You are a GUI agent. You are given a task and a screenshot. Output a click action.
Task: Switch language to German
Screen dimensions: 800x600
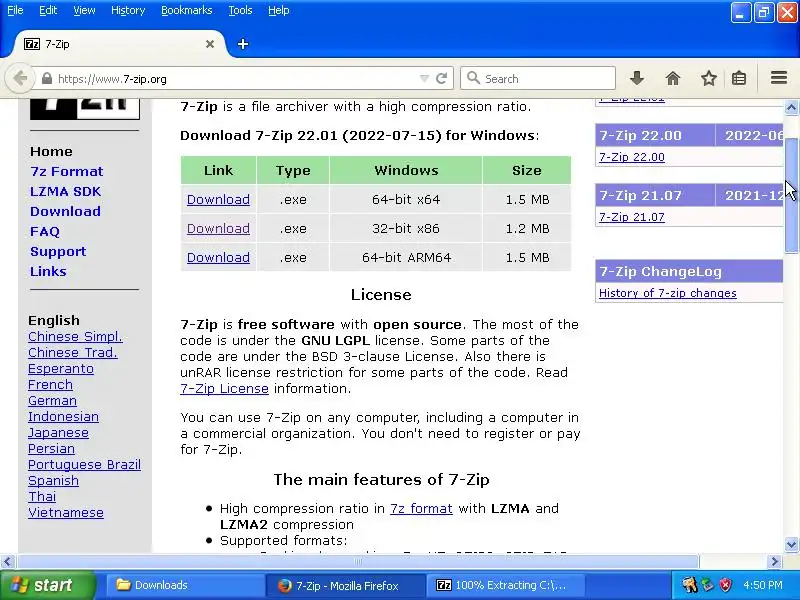[53, 401]
